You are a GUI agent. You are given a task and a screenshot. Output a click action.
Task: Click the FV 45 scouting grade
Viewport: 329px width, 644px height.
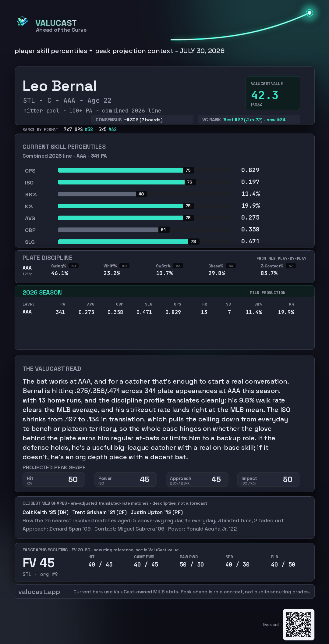39,563
